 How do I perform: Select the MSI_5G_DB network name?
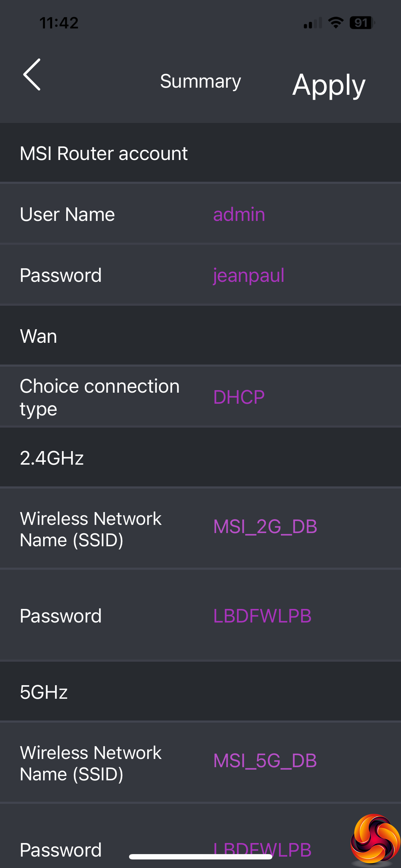click(265, 761)
